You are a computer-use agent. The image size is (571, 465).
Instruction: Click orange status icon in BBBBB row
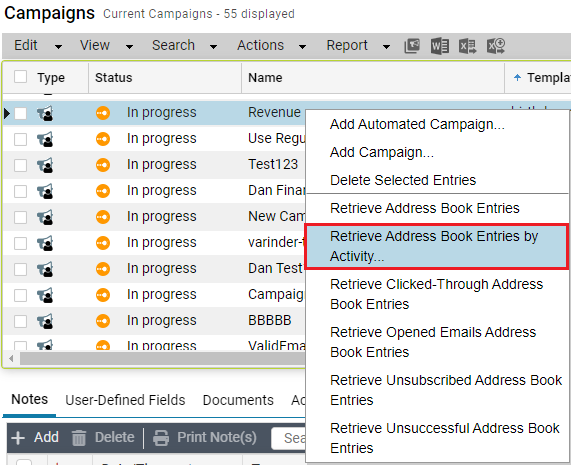(103, 321)
